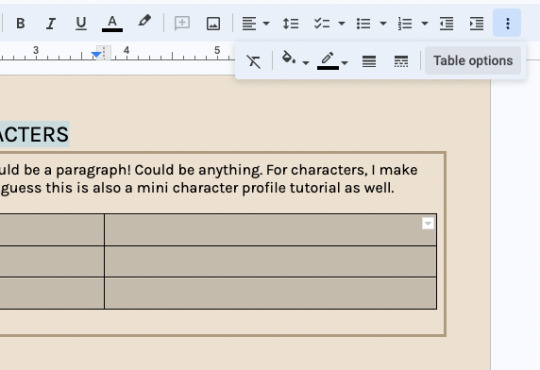Open the border width menu
The height and width of the screenshot is (370, 540).
pos(369,61)
